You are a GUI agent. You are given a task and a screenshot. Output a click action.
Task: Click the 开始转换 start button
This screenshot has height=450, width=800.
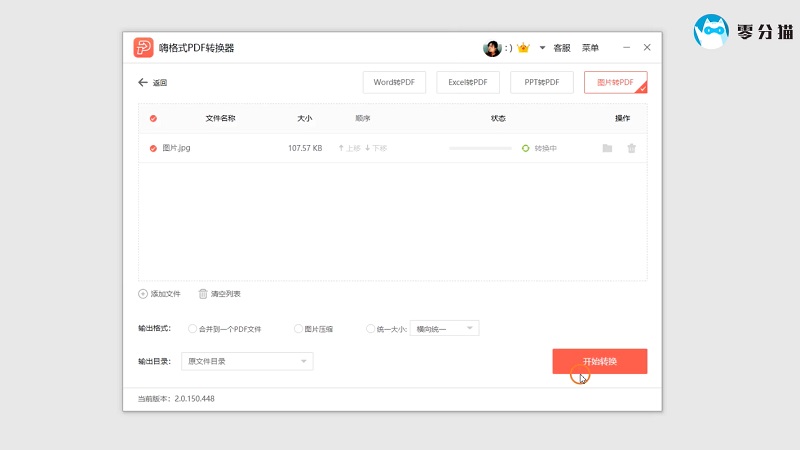pyautogui.click(x=599, y=361)
